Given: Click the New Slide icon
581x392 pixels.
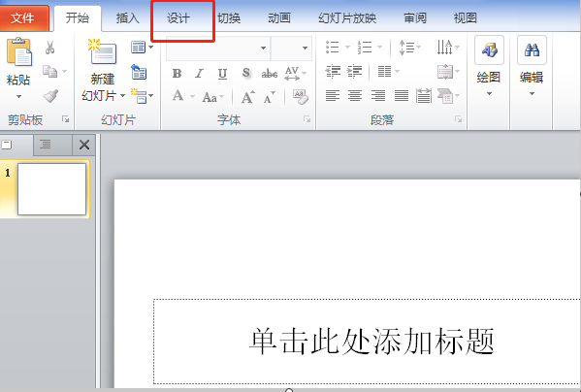Looking at the screenshot, I should pyautogui.click(x=103, y=51).
